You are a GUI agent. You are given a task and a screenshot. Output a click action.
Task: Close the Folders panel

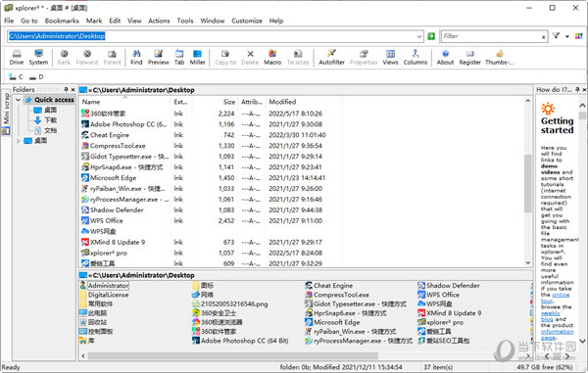73,89
